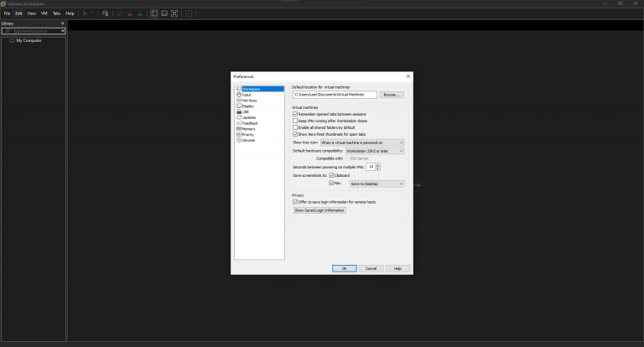Image resolution: width=644 pixels, height=347 pixels.
Task: Toggle Remember opened tabs between sessions
Action: 295,114
